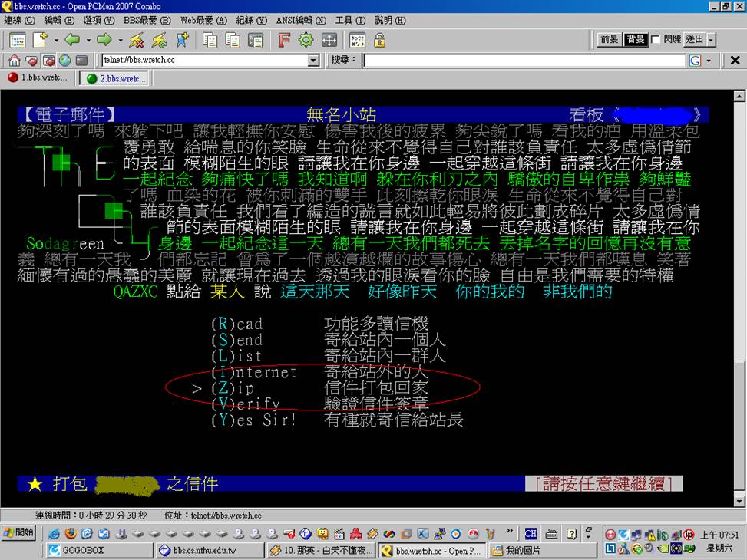Screen dimensions: 747x560
Task: Click the site list icon at toolbar start
Action: (x=17, y=40)
